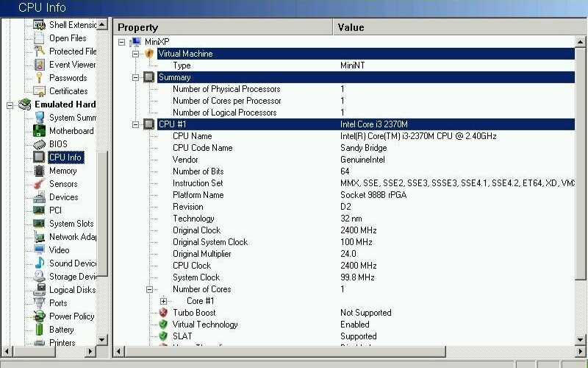Viewport: 588px width, 368px height.
Task: Collapse the CPU #1 section
Action: [x=135, y=124]
